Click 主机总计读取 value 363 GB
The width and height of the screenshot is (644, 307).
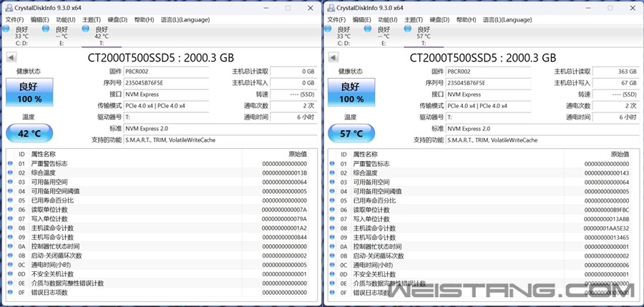pos(615,72)
